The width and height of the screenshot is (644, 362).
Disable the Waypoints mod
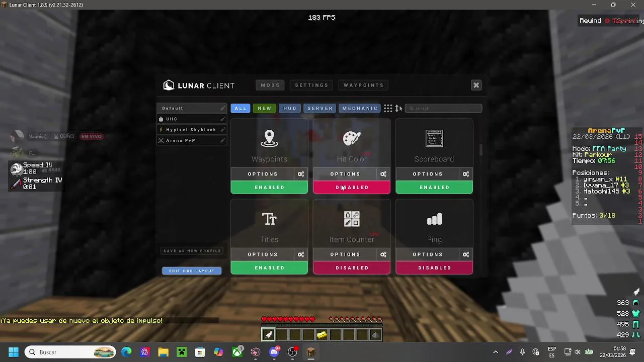pos(269,188)
